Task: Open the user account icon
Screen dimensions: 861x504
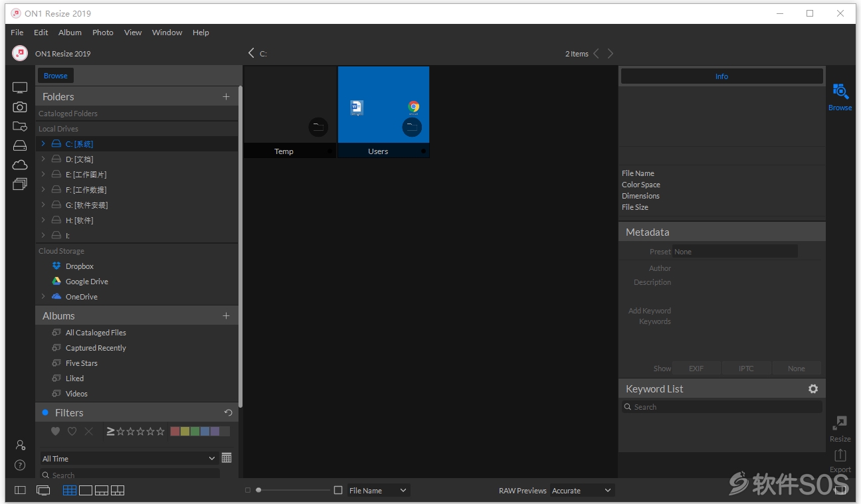Action: 20,445
